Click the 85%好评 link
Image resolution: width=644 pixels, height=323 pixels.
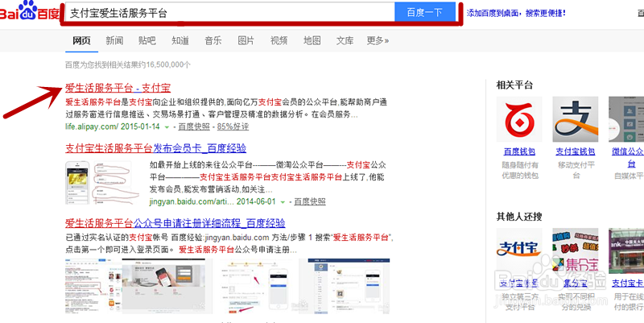coord(233,126)
